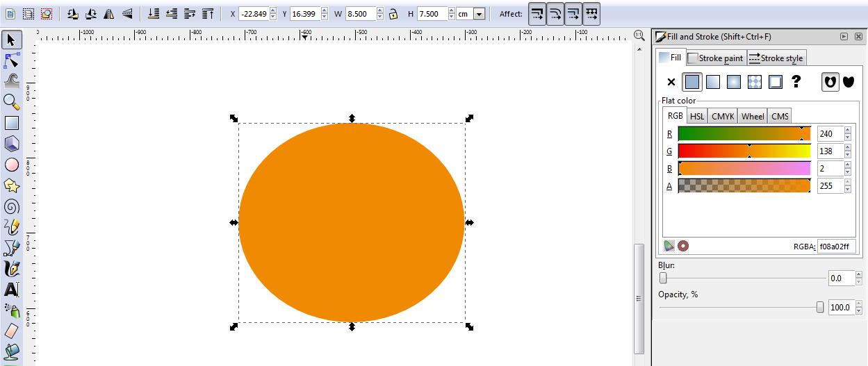Choose the Rectangle drawing tool
This screenshot has width=868, height=366.
click(12, 123)
